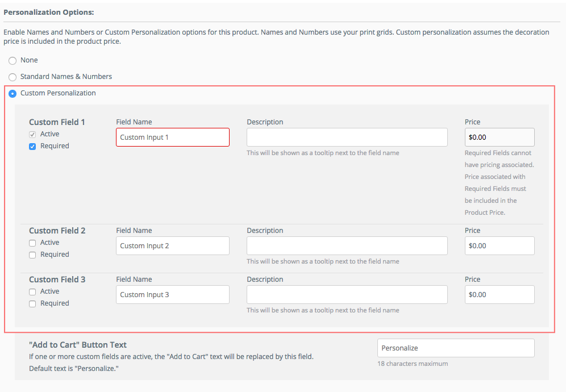566x392 pixels.
Task: Check Required for Custom Field 3
Action: point(32,303)
